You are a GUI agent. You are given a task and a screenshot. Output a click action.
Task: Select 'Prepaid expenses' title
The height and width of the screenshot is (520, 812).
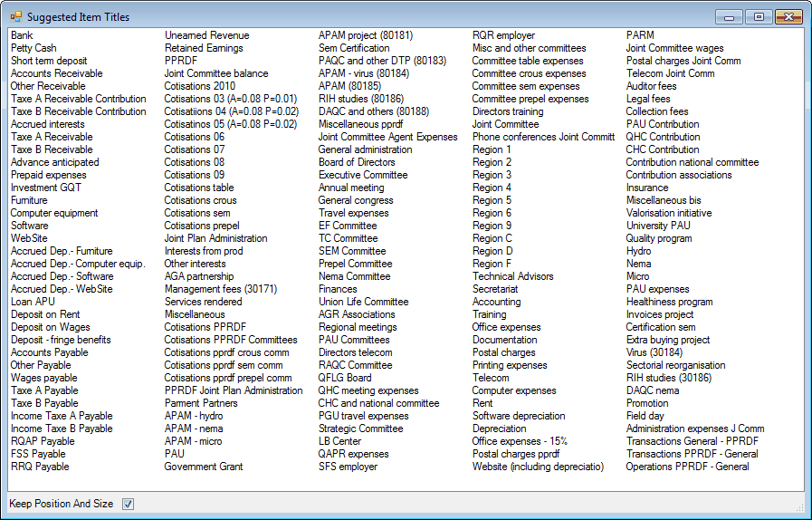pyautogui.click(x=49, y=175)
